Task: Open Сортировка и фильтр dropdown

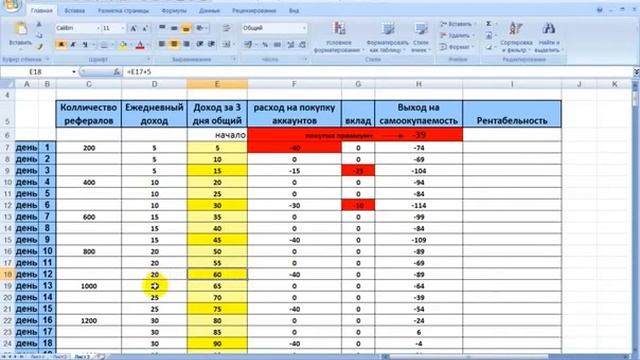Action: (x=516, y=38)
